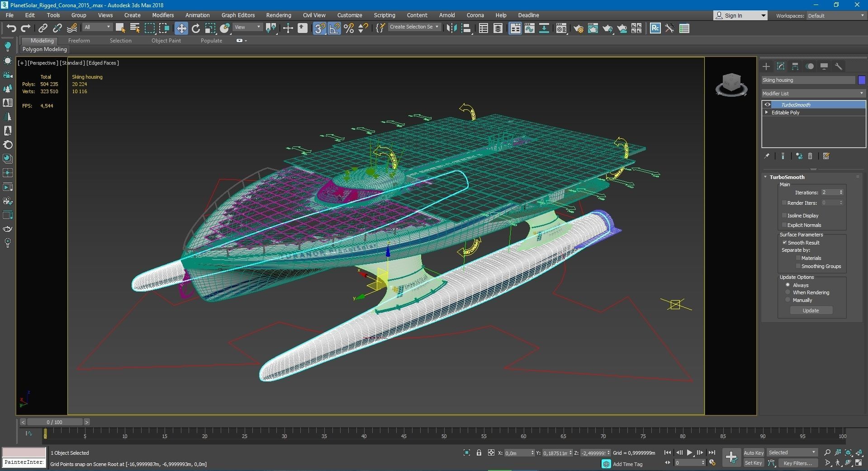Open the Select by Name dialog
Viewport: 868px width, 471px height.
coord(135,28)
